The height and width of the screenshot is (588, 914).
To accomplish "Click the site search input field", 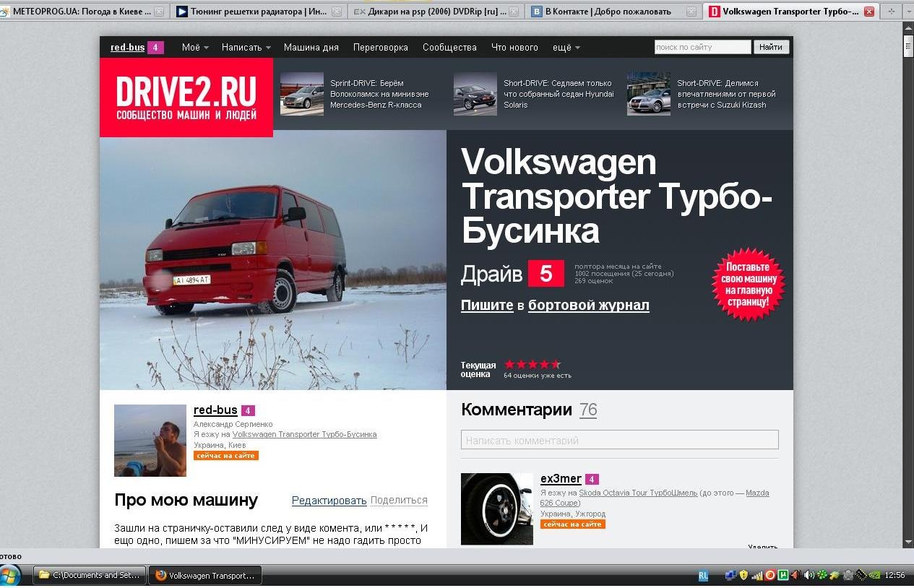I will (702, 47).
